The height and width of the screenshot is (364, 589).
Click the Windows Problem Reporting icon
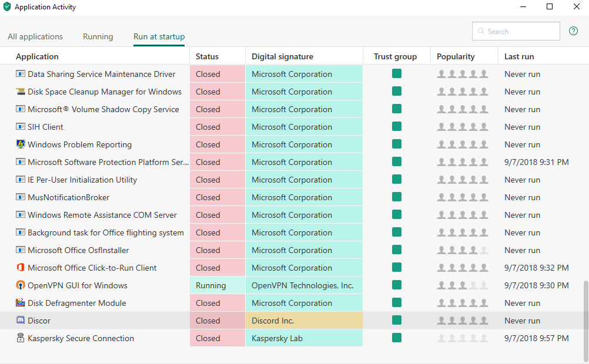click(21, 144)
